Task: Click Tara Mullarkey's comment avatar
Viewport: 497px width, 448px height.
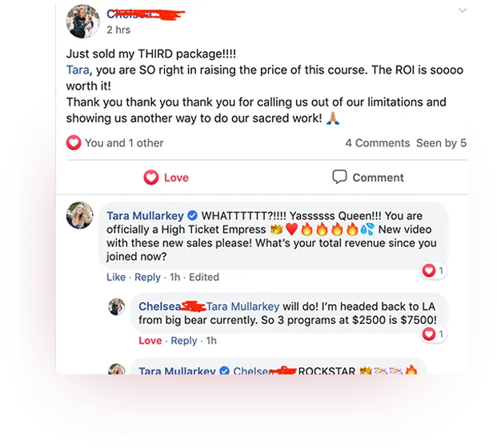Action: click(79, 215)
